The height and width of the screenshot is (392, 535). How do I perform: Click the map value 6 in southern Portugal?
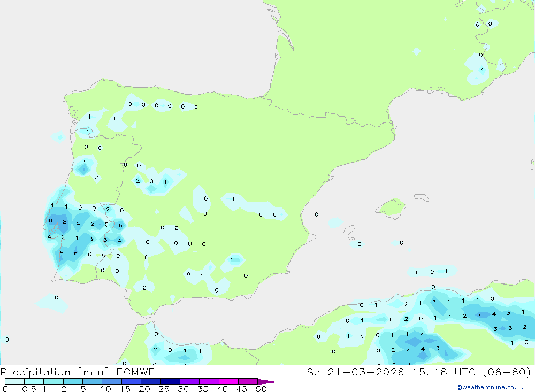click(x=75, y=253)
